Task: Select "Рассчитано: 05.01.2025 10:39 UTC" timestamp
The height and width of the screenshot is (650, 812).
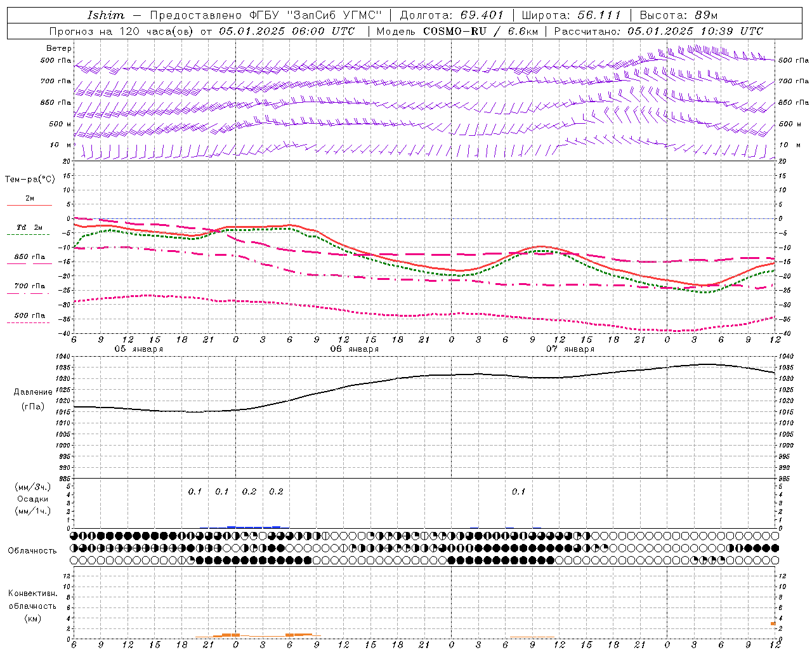Action: point(658,31)
